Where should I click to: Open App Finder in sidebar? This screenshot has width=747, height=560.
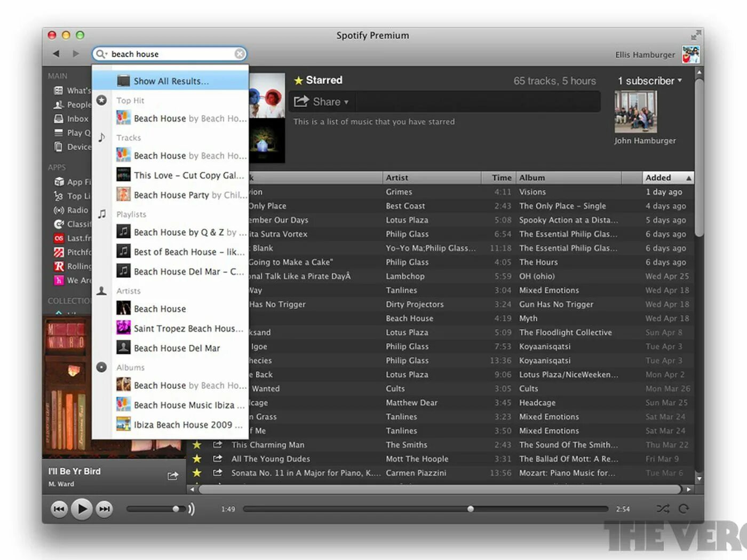(x=72, y=182)
